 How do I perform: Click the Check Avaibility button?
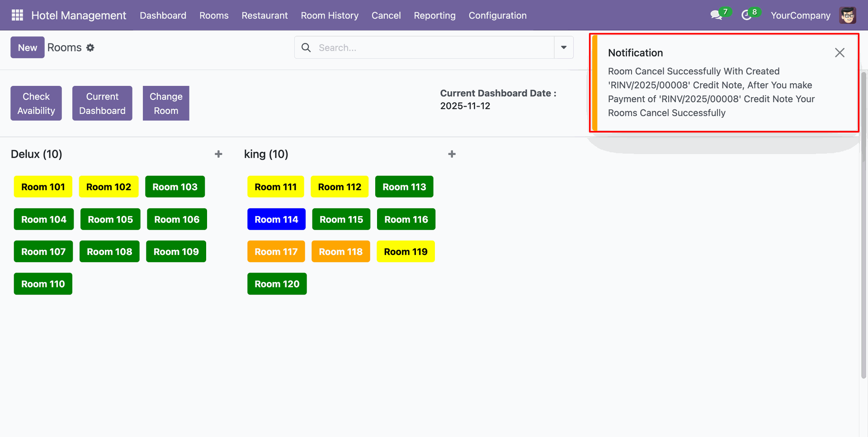click(36, 103)
